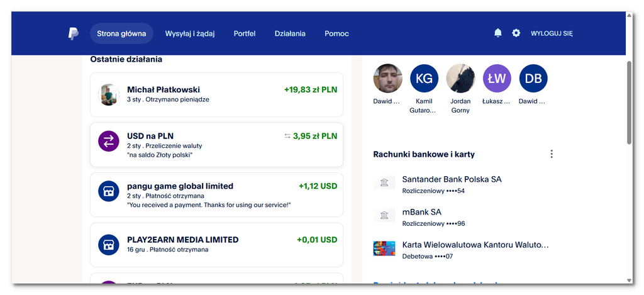
Task: Select the first Dawid contact photo
Action: point(387,78)
